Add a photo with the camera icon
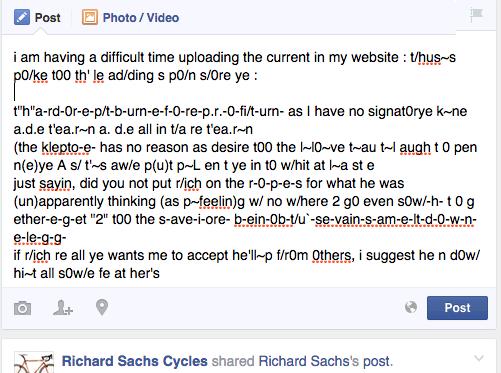 tap(23, 308)
